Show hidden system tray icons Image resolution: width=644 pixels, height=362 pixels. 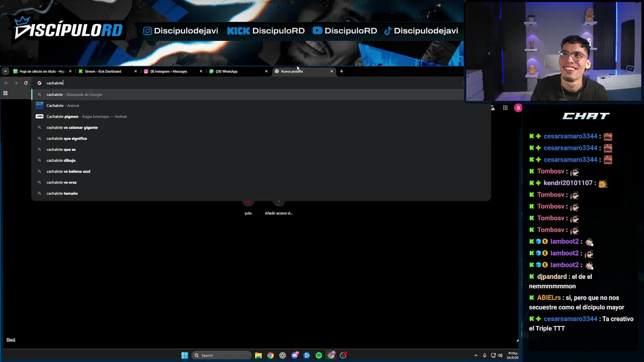click(476, 355)
